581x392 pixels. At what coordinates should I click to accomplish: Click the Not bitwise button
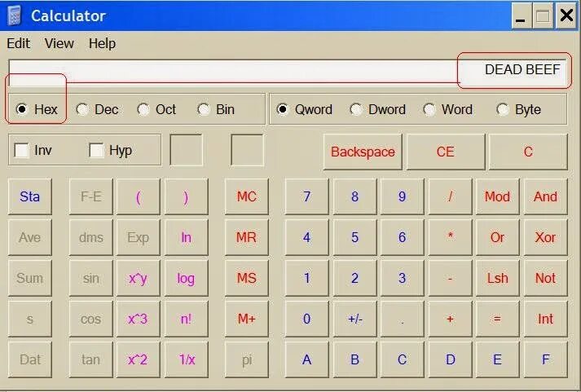545,278
